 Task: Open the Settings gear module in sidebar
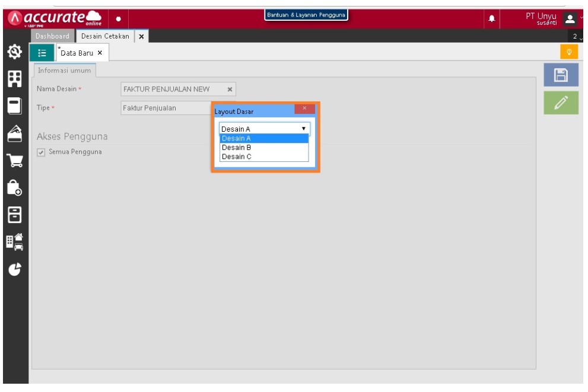pyautogui.click(x=14, y=52)
